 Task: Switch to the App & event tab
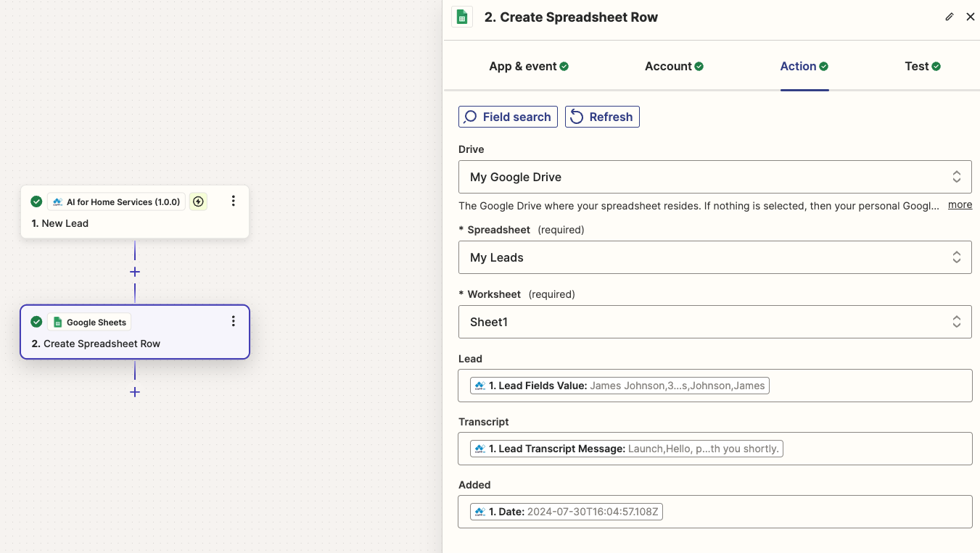point(529,66)
